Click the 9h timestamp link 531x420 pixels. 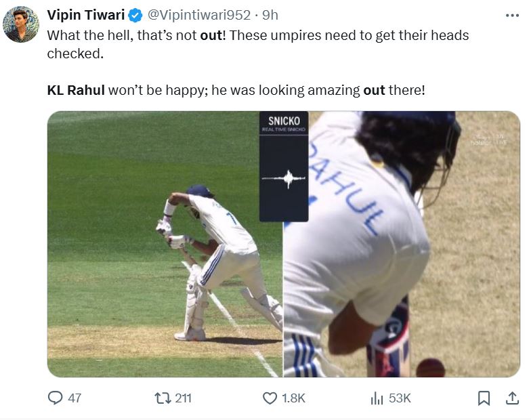(x=270, y=15)
